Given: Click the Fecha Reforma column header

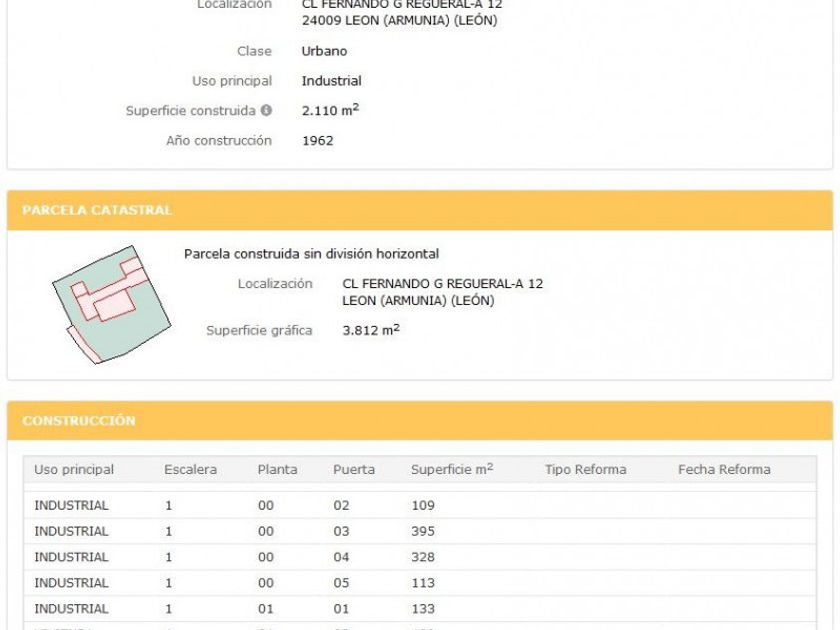Looking at the screenshot, I should [x=724, y=470].
